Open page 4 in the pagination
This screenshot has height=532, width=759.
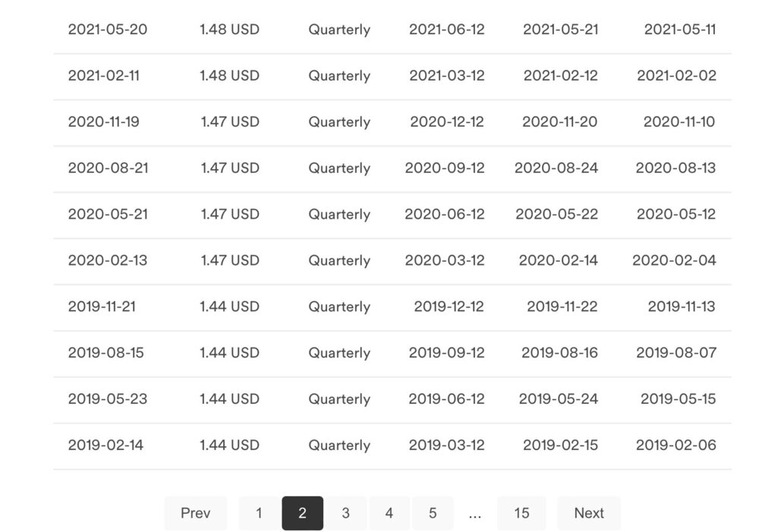point(389,513)
